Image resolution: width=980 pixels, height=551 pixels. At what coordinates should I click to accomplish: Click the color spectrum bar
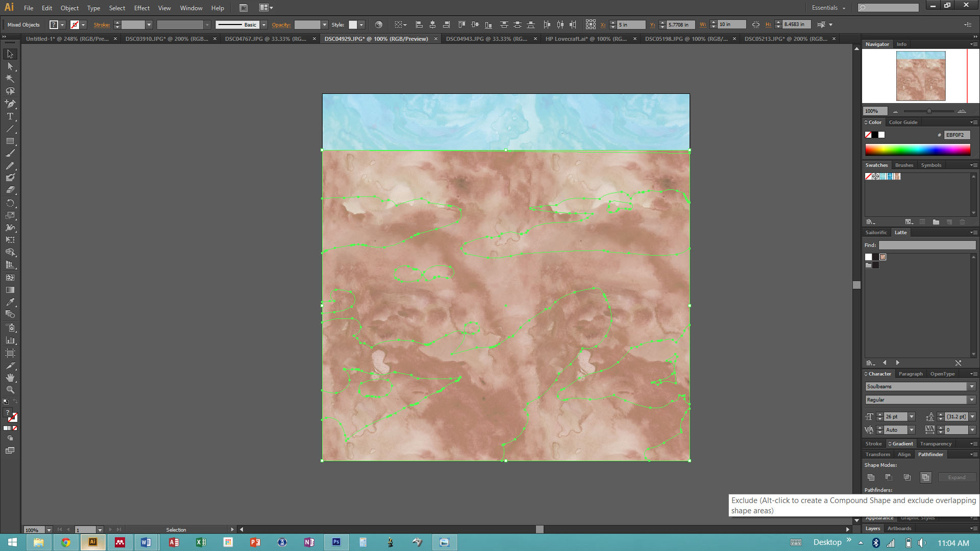[917, 149]
